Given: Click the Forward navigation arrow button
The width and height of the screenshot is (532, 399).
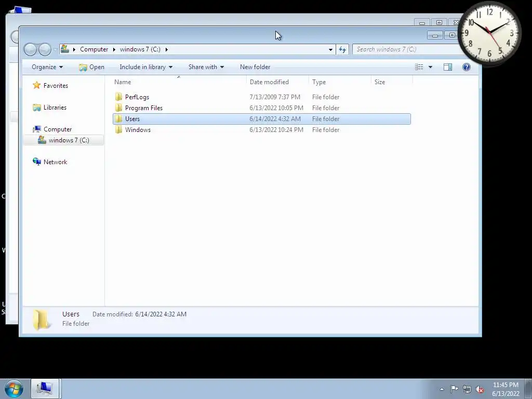Looking at the screenshot, I should pos(45,49).
